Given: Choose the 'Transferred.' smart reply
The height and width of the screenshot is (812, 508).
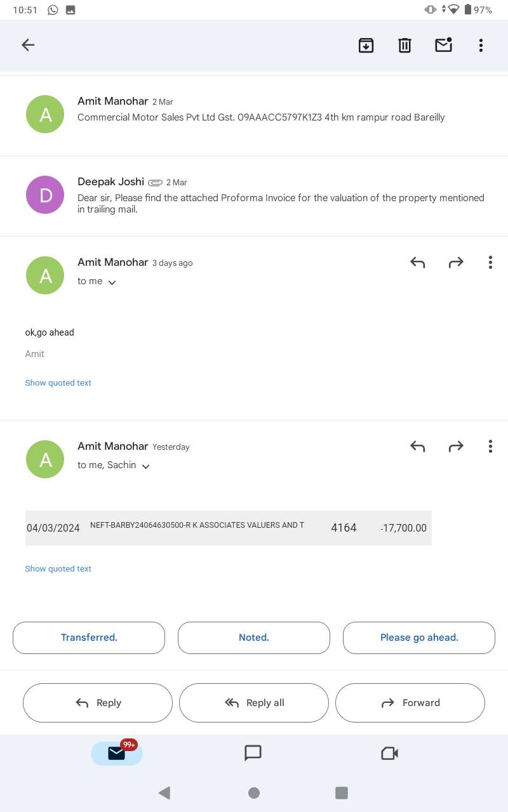Looking at the screenshot, I should (x=89, y=638).
